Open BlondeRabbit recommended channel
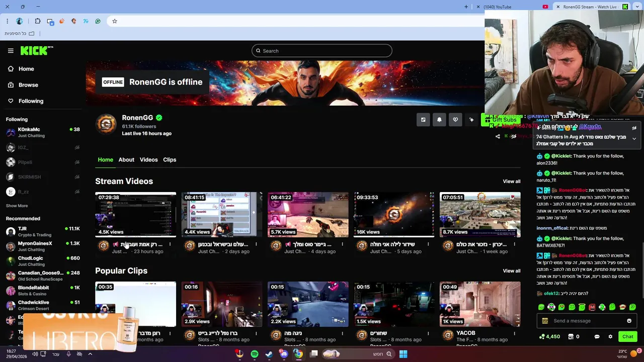The width and height of the screenshot is (644, 362). (43, 290)
